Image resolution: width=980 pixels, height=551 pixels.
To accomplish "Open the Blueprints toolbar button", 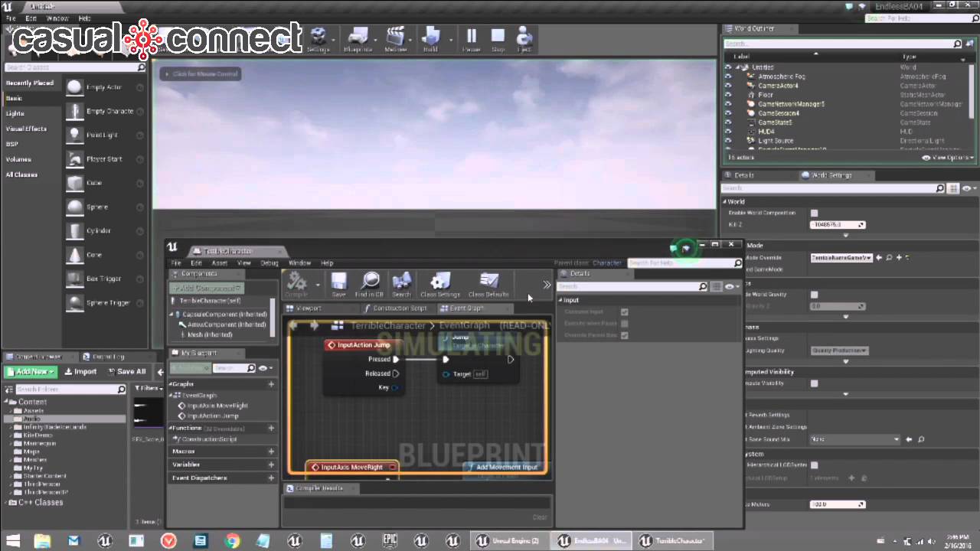I will tap(358, 39).
